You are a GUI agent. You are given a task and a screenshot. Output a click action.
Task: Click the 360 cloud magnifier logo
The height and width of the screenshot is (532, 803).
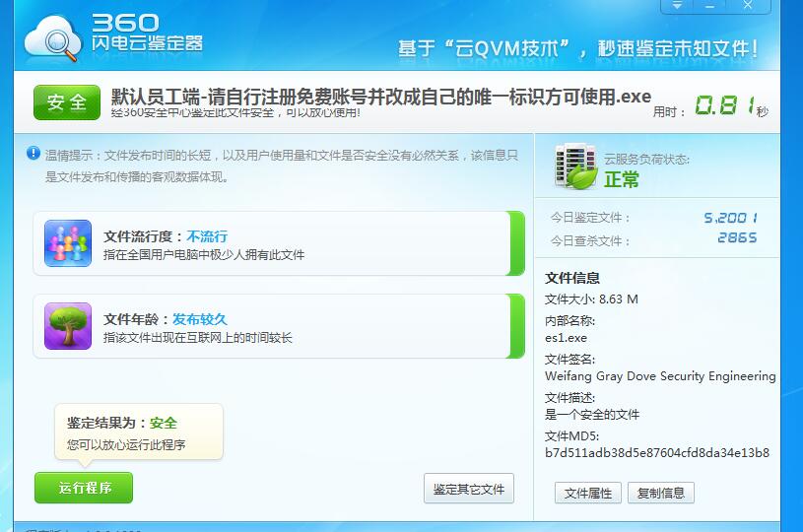coord(53,38)
